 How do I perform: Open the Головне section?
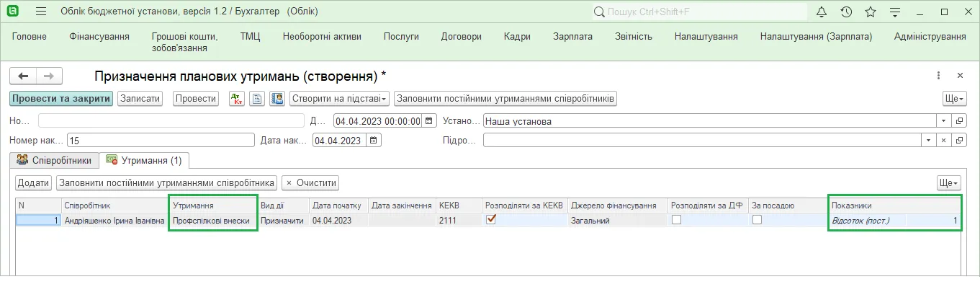(30, 37)
